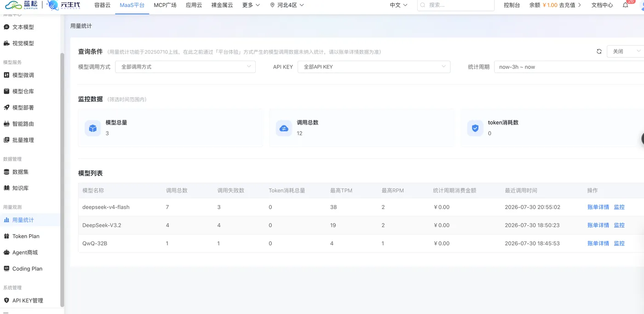Open 控制台 link

pyautogui.click(x=512, y=5)
